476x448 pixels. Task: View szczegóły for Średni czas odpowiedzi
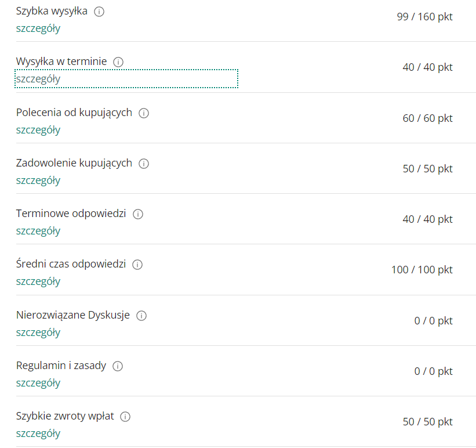(x=38, y=281)
